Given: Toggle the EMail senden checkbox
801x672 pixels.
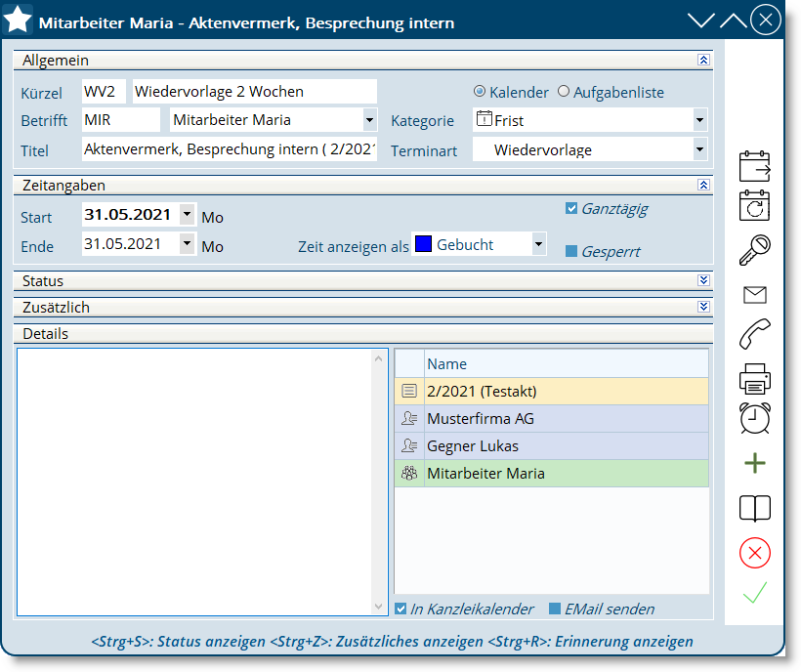Looking at the screenshot, I should point(555,609).
